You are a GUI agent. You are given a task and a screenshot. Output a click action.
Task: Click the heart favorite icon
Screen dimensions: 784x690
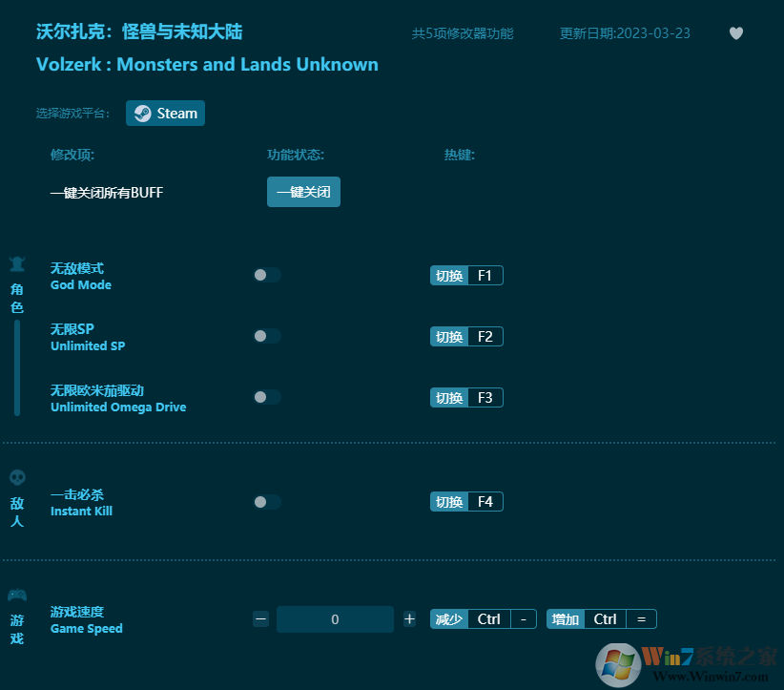click(x=736, y=33)
